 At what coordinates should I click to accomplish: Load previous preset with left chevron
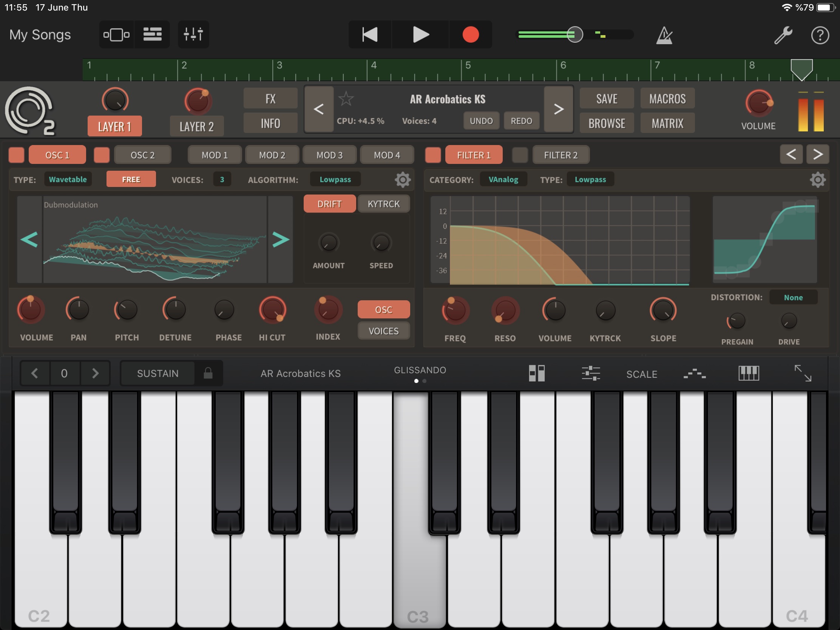[319, 110]
